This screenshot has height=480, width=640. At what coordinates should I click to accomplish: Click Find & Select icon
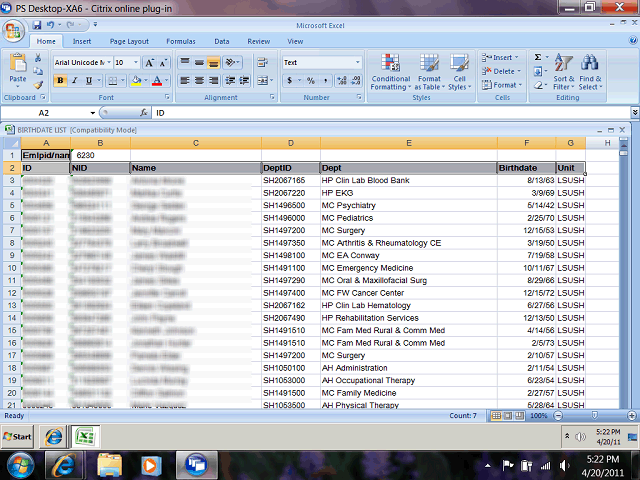click(590, 72)
